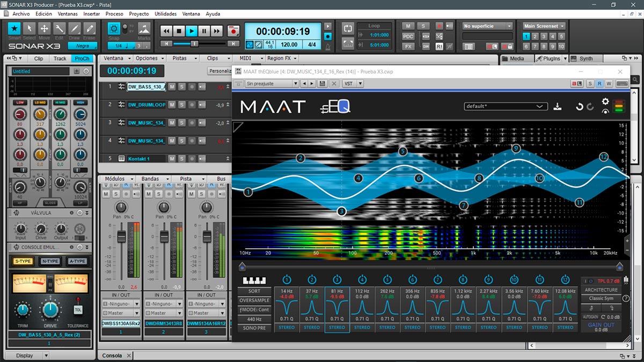This screenshot has width=644, height=362.
Task: Open the Archivo menu
Action: point(20,14)
